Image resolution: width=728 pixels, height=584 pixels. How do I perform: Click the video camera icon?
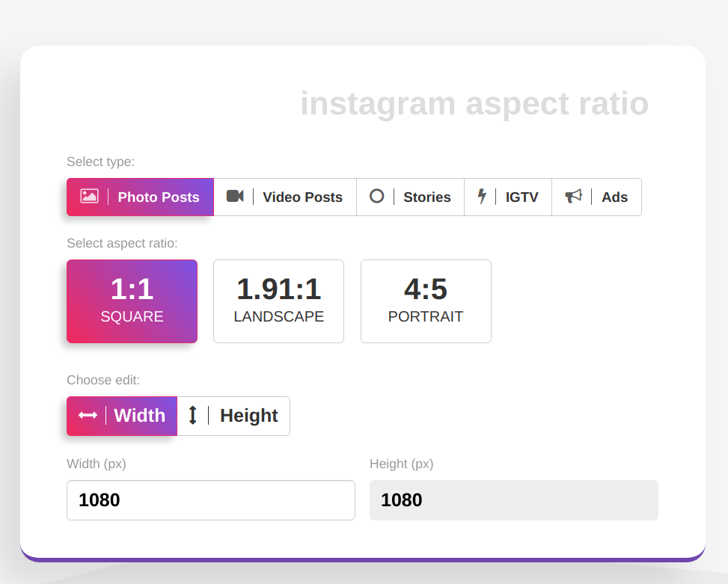[235, 196]
